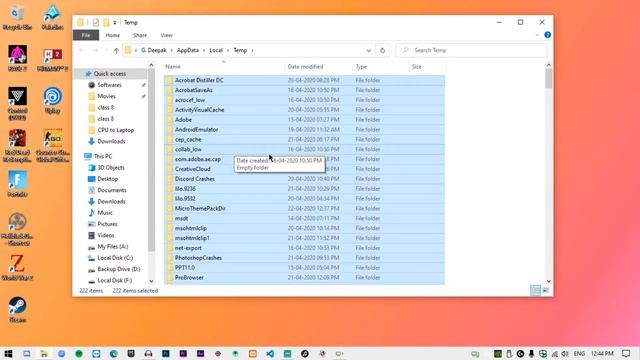Go up one folder level
Screen dimensions: 640x360
(x=116, y=50)
